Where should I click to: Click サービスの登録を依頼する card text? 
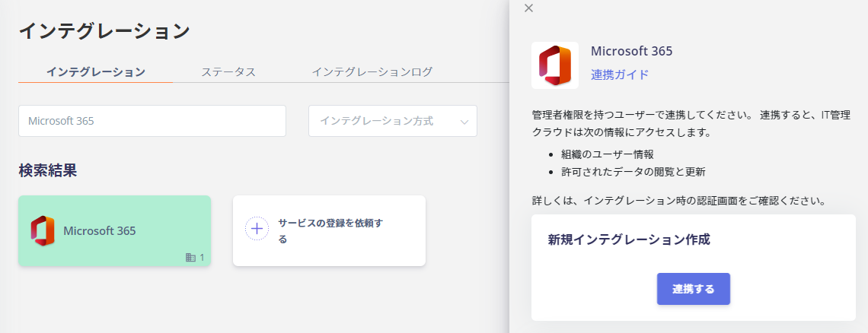tap(330, 231)
